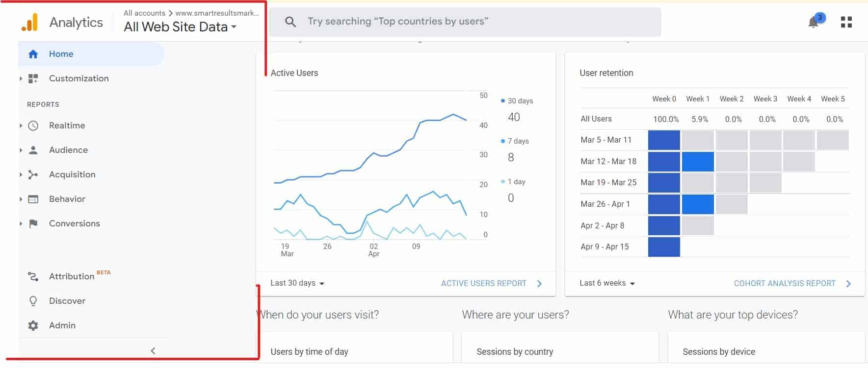Open the Last 6 weeks dropdown
This screenshot has height=368, width=868.
(607, 283)
